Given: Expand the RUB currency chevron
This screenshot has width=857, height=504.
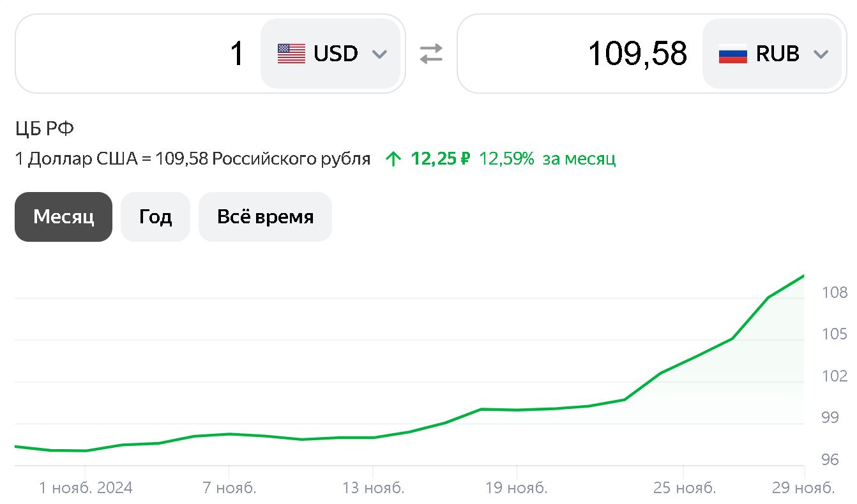Looking at the screenshot, I should coord(821,54).
